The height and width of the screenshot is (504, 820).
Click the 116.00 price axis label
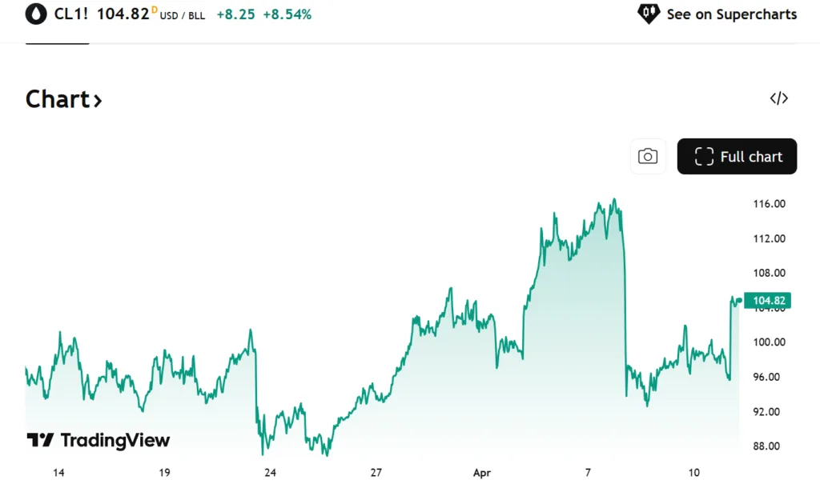pos(769,203)
